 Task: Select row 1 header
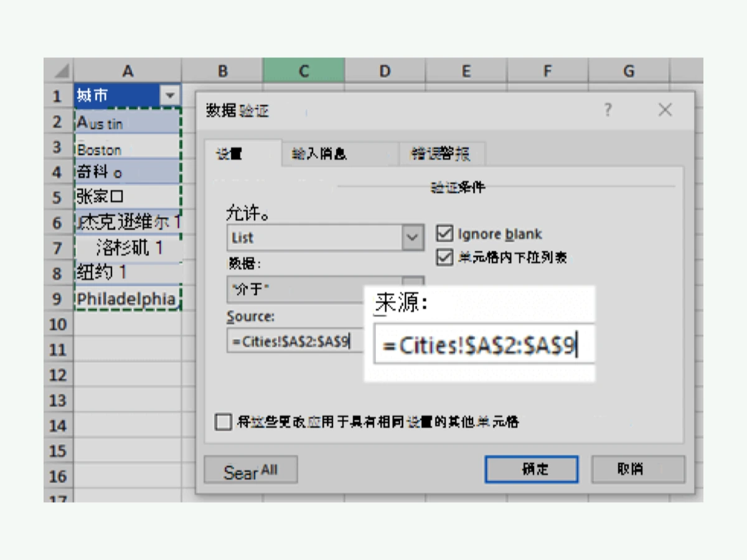[x=58, y=96]
